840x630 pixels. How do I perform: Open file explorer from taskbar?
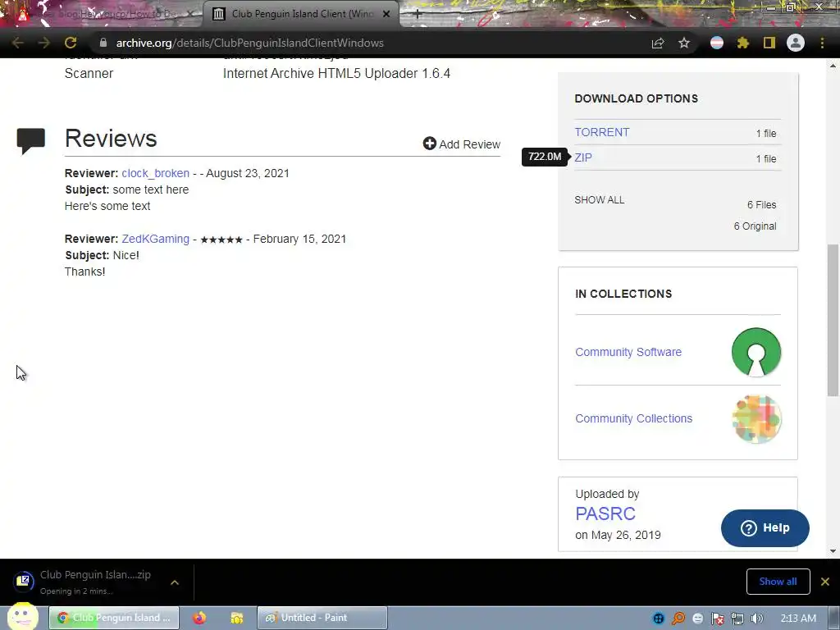pos(237,618)
